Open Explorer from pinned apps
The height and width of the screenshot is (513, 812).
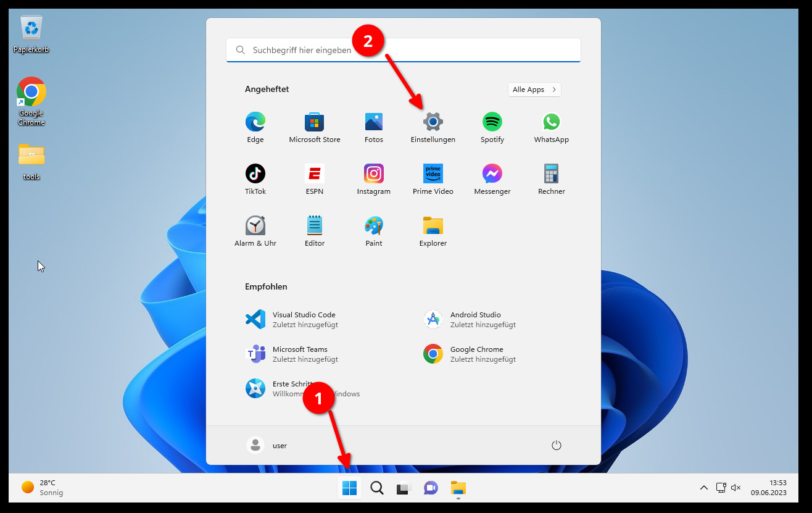tap(433, 231)
